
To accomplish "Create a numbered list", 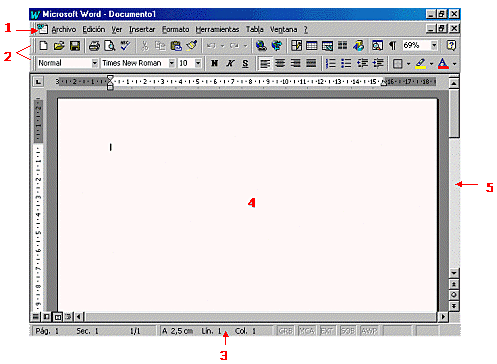I will [331, 63].
